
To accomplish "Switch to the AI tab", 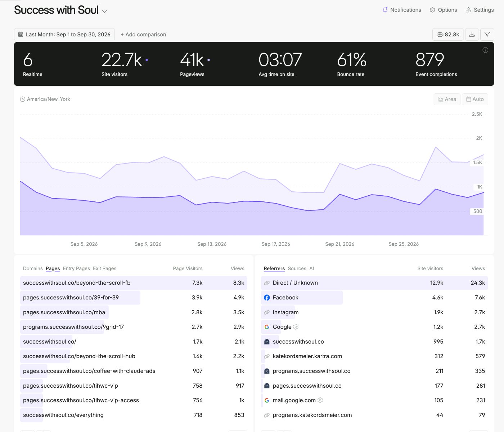I will click(x=312, y=268).
